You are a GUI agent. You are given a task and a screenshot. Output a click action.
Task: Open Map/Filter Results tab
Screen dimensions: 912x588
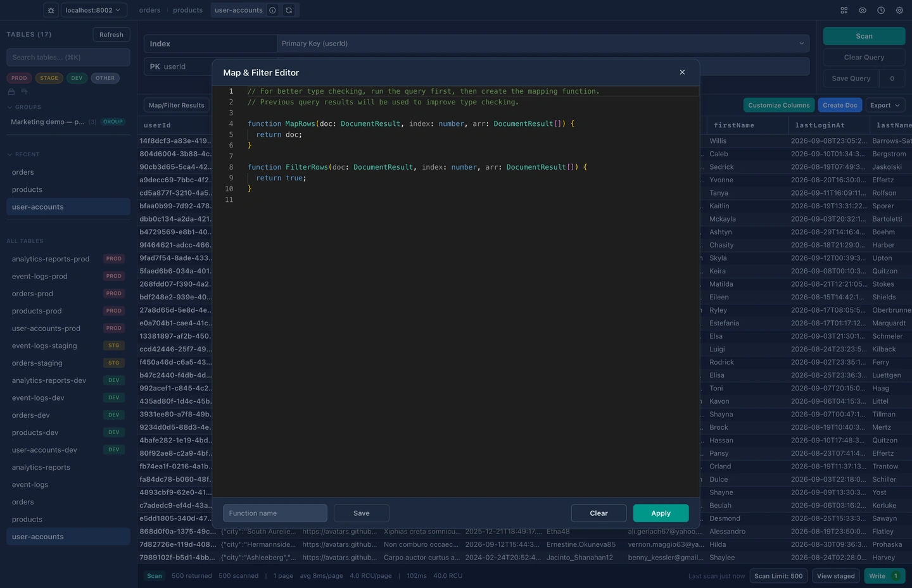pos(177,105)
